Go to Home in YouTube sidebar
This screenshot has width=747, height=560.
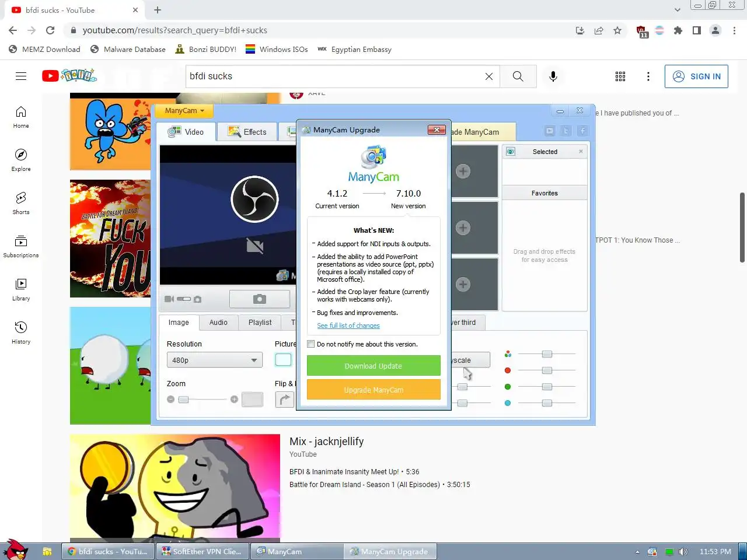[21, 117]
